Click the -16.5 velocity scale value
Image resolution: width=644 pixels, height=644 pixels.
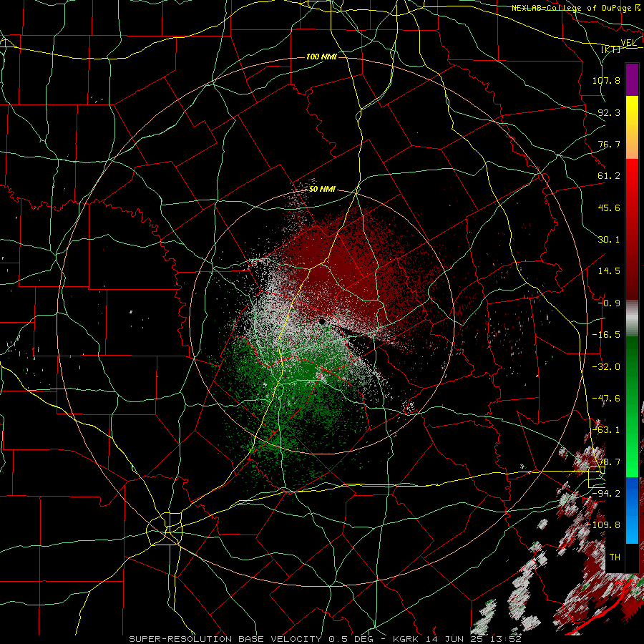[x=606, y=335]
